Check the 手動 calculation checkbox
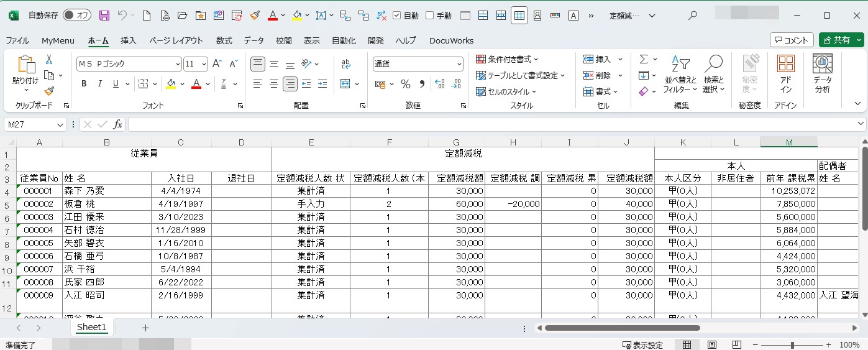Viewport: 868px width, 350px height. point(429,16)
